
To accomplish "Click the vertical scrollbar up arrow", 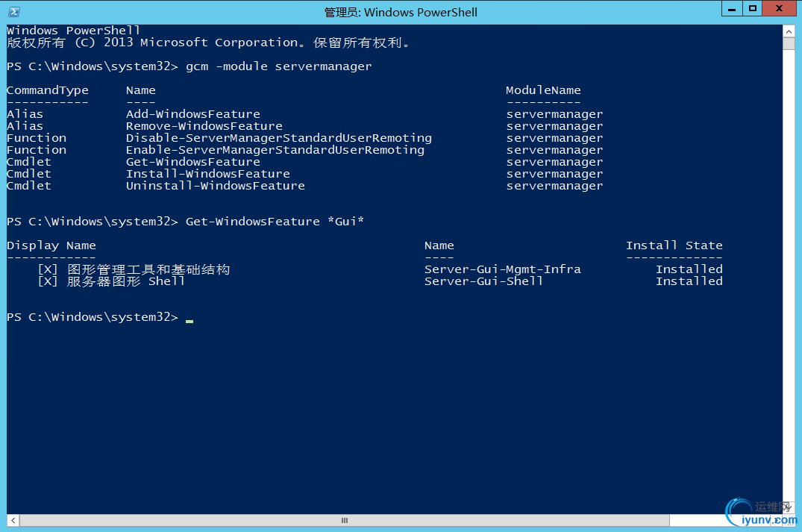I will coord(789,30).
